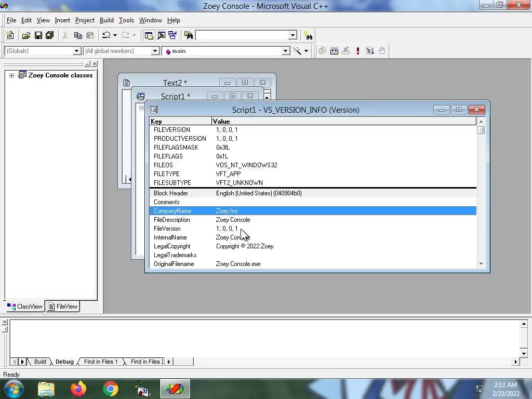Click the New Text File icon
The height and width of the screenshot is (399, 532).
click(10, 35)
